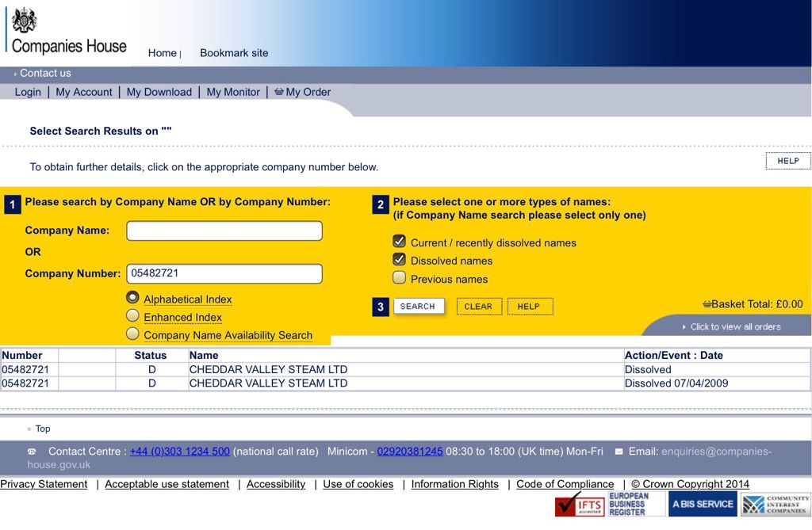
Task: Open the Accessibility page
Action: coord(276,484)
